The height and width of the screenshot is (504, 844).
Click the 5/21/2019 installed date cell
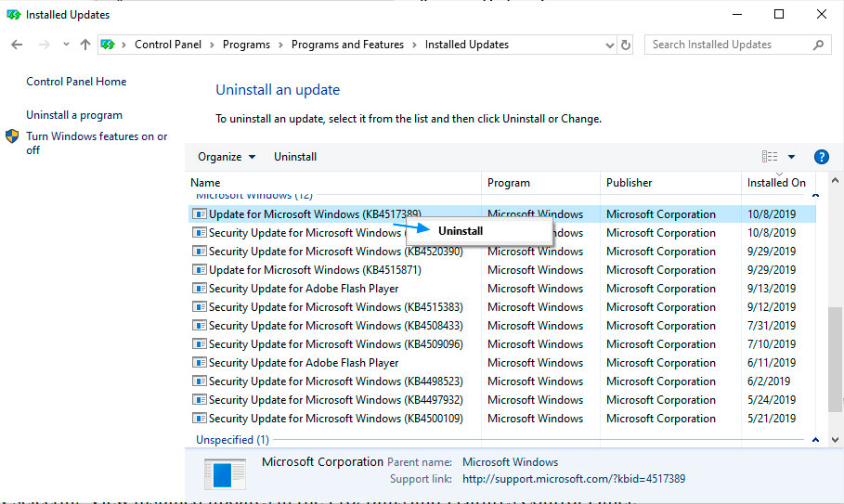771,419
